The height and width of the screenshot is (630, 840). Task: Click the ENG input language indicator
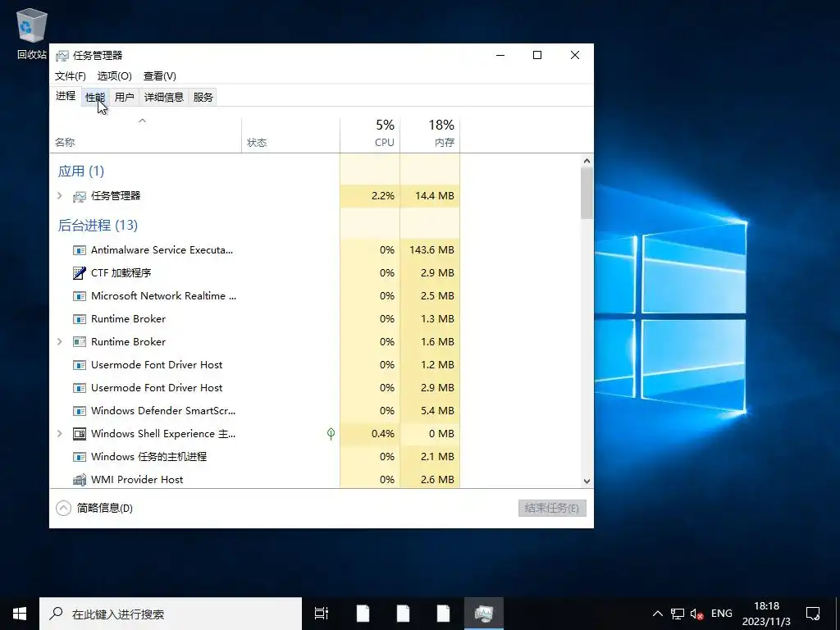722,614
